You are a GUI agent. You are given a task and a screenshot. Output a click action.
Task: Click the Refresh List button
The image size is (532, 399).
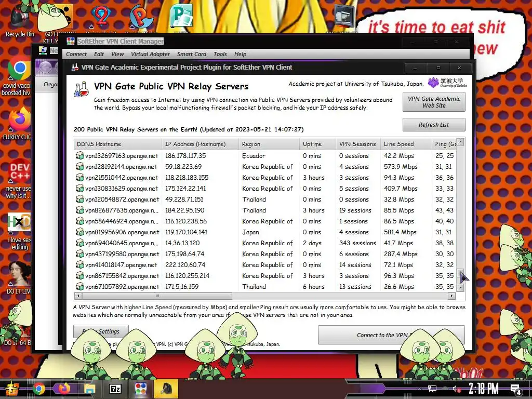coord(434,125)
